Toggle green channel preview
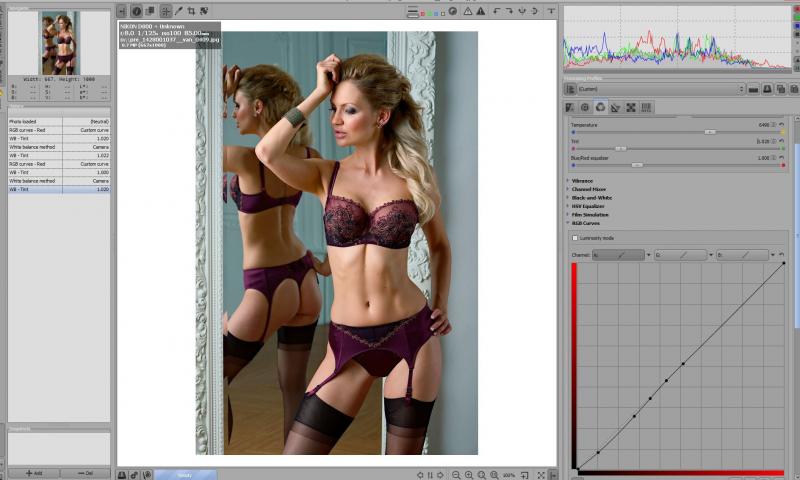Screen dimensions: 800x480 pyautogui.click(x=429, y=13)
